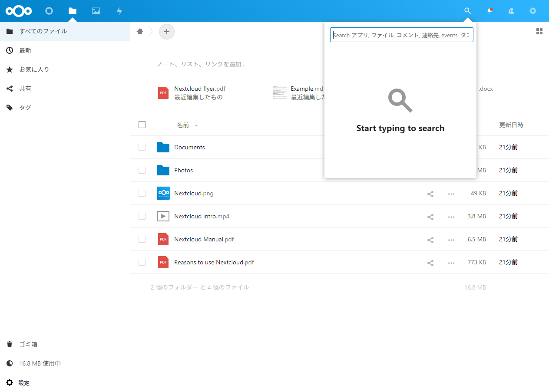Click the plus button to add new file
The width and height of the screenshot is (549, 392).
(167, 32)
